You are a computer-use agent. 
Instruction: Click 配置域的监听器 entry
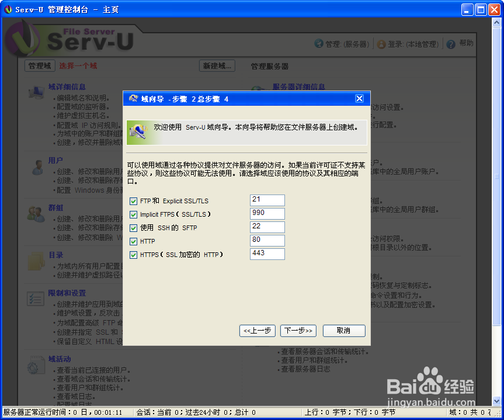[x=84, y=106]
